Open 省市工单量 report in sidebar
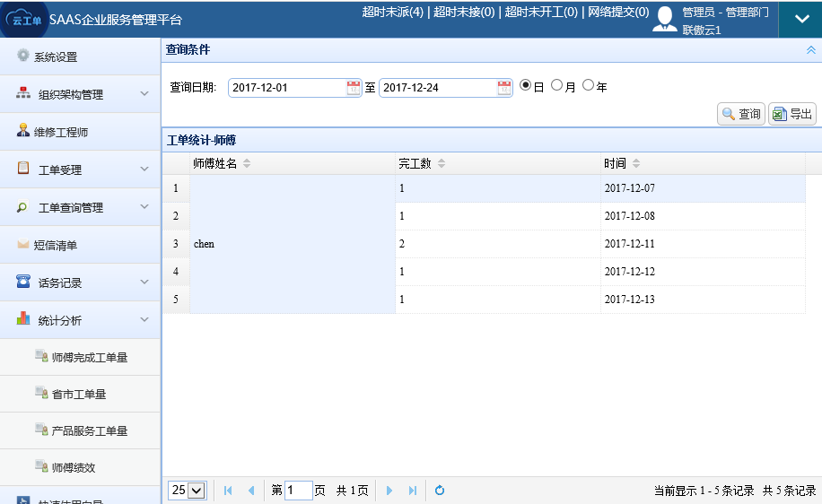Viewport: 822px width, 504px height. pos(79,395)
